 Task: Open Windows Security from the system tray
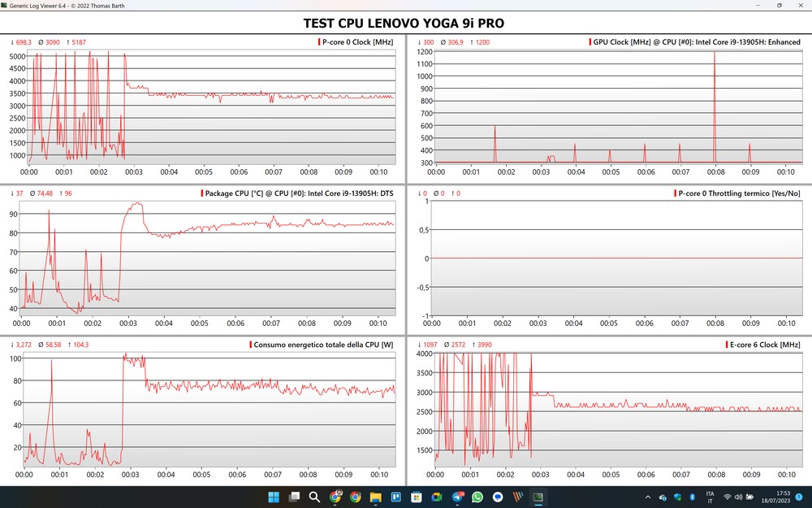coord(677,497)
